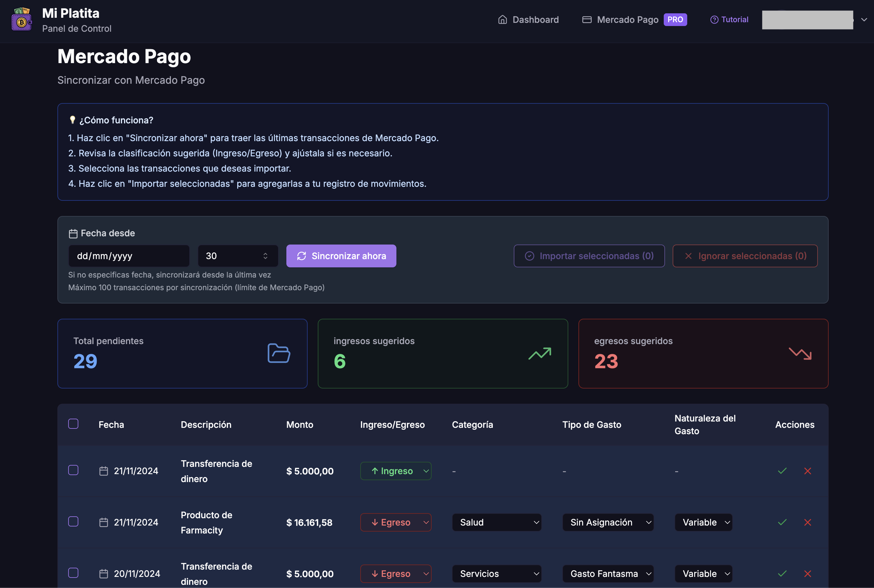
Task: Open the Tutorial link
Action: tap(729, 19)
